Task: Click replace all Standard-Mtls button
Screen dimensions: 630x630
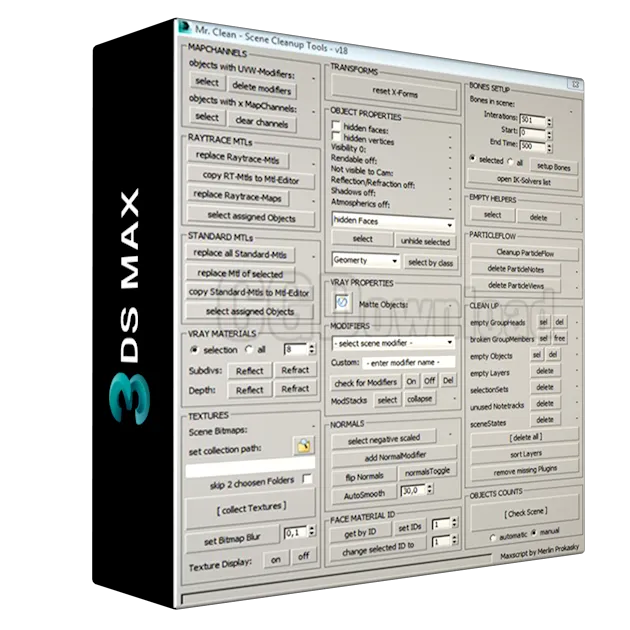Action: pyautogui.click(x=240, y=254)
